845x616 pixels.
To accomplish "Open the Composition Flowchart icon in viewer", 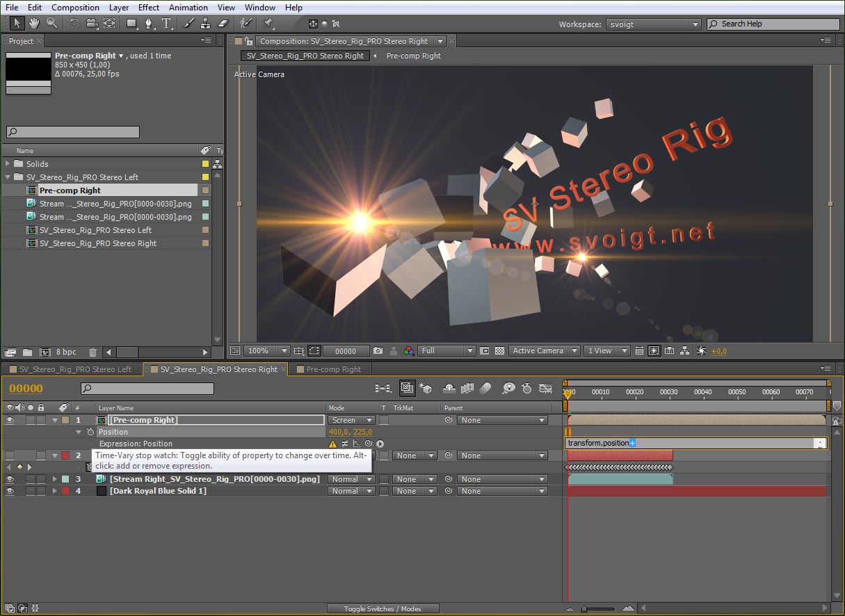I will pyautogui.click(x=685, y=351).
